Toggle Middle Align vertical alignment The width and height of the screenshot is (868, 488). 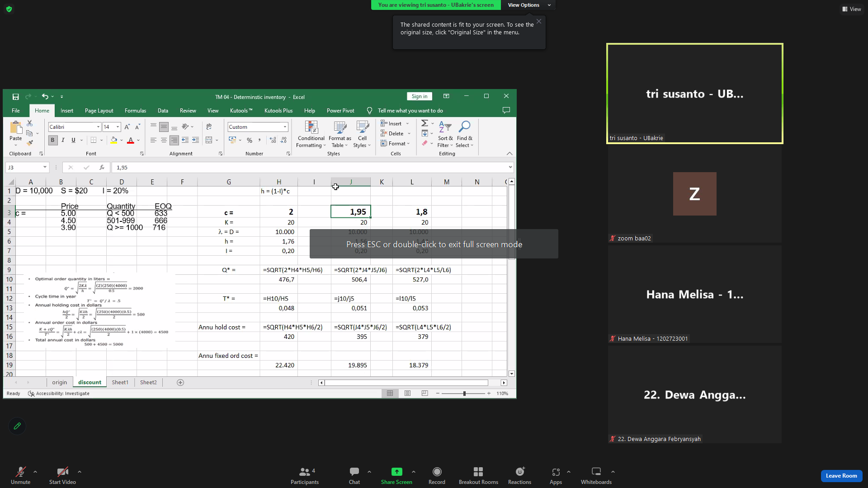[x=164, y=127]
